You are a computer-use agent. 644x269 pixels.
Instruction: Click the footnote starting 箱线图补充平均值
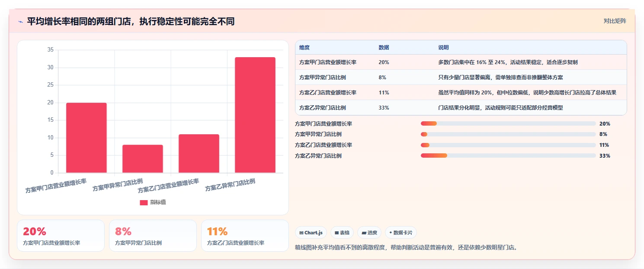coord(406,248)
